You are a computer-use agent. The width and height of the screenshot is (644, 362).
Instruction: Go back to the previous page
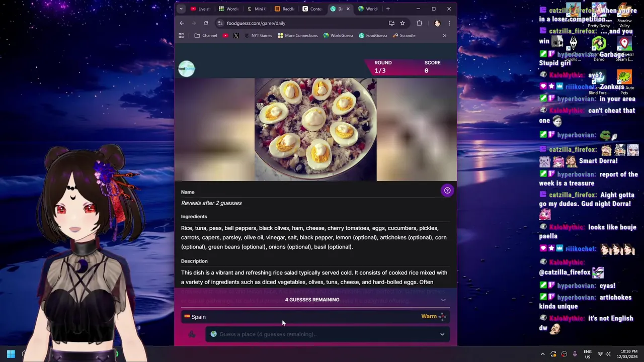click(182, 23)
